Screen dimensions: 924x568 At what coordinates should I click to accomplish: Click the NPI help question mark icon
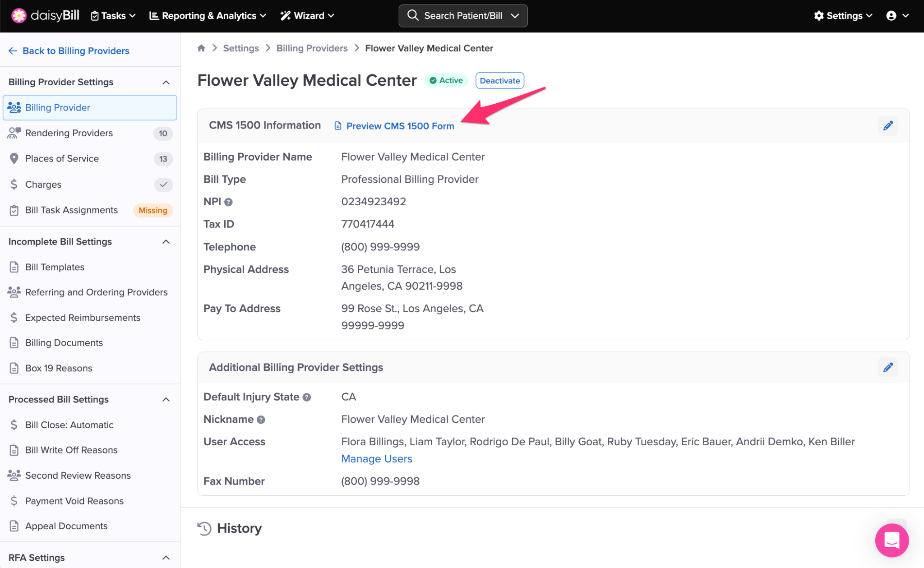[229, 202]
